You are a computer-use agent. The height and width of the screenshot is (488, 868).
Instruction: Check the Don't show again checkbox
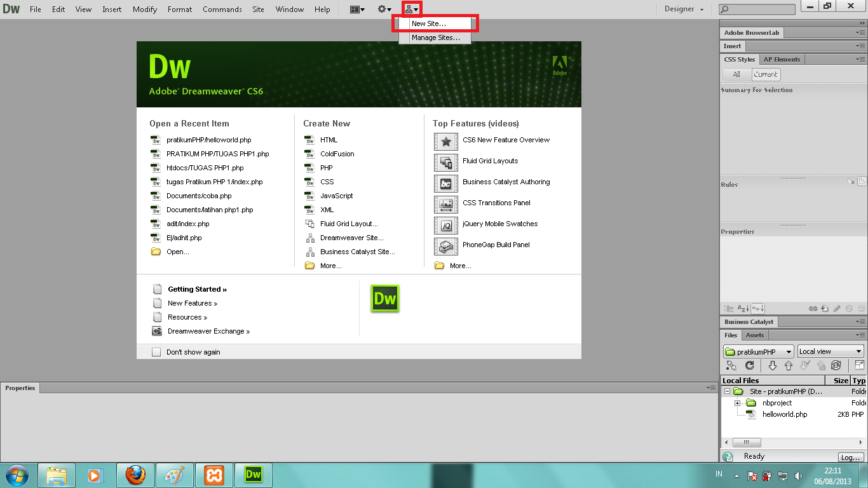pos(156,352)
